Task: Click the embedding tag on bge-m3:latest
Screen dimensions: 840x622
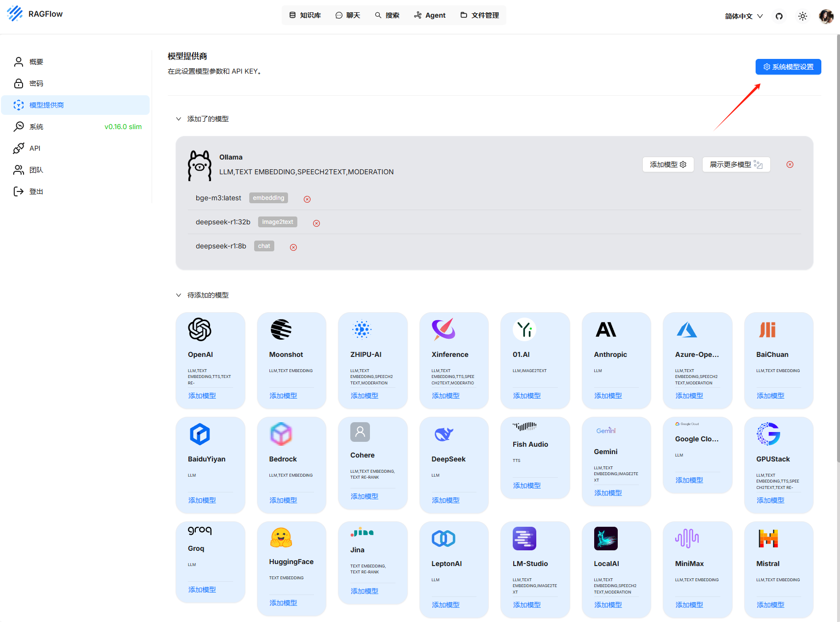Action: [x=268, y=198]
